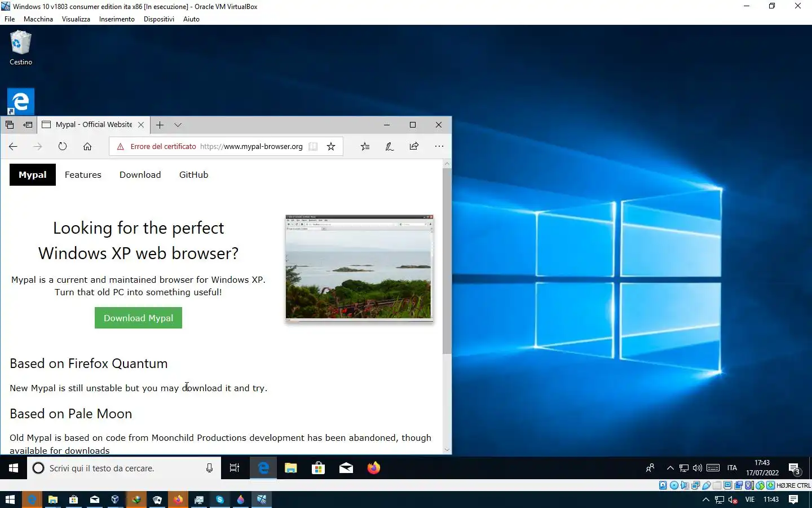Click the Edge forward arrow
This screenshot has width=812, height=508.
[38, 146]
